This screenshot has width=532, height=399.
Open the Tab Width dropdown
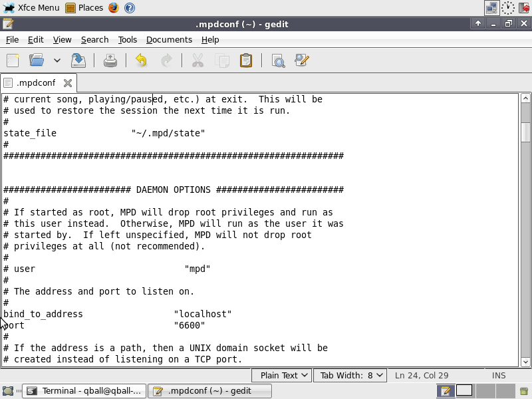coord(350,375)
